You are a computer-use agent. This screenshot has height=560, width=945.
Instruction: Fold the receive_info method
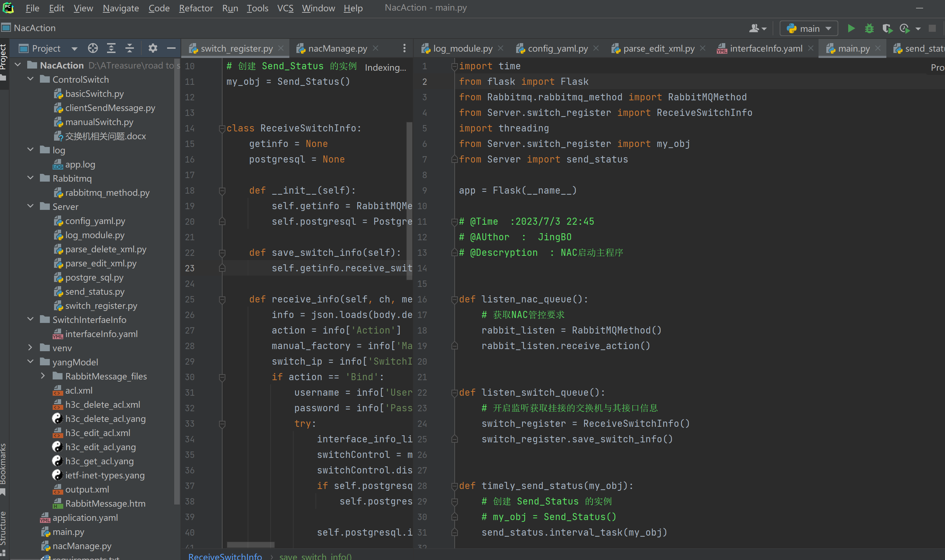point(222,300)
